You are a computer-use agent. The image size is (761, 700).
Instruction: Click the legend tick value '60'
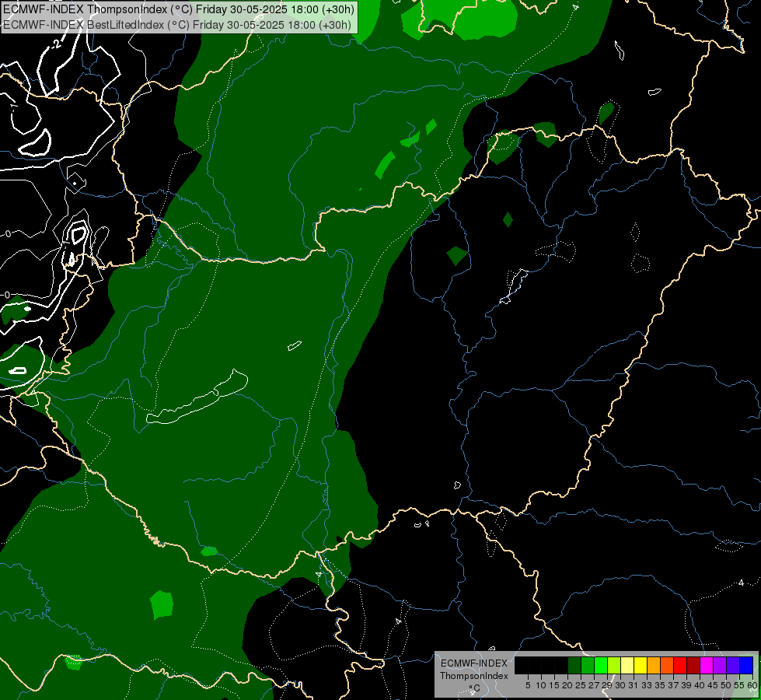click(752, 685)
